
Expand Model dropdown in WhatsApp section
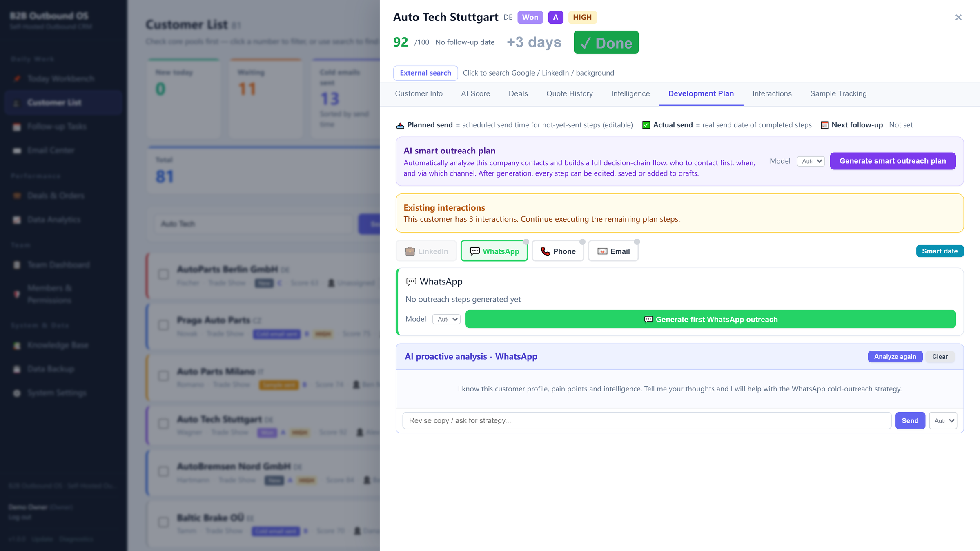[446, 319]
